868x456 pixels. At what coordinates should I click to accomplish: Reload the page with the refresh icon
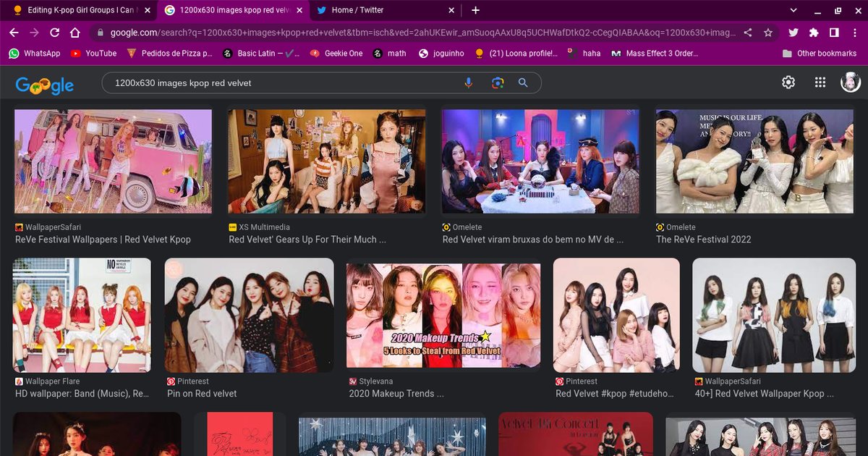click(55, 33)
